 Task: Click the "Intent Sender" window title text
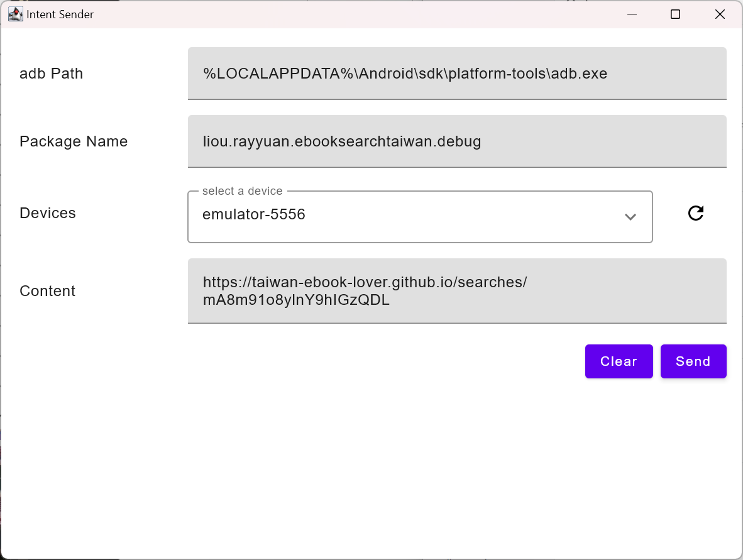tap(60, 14)
